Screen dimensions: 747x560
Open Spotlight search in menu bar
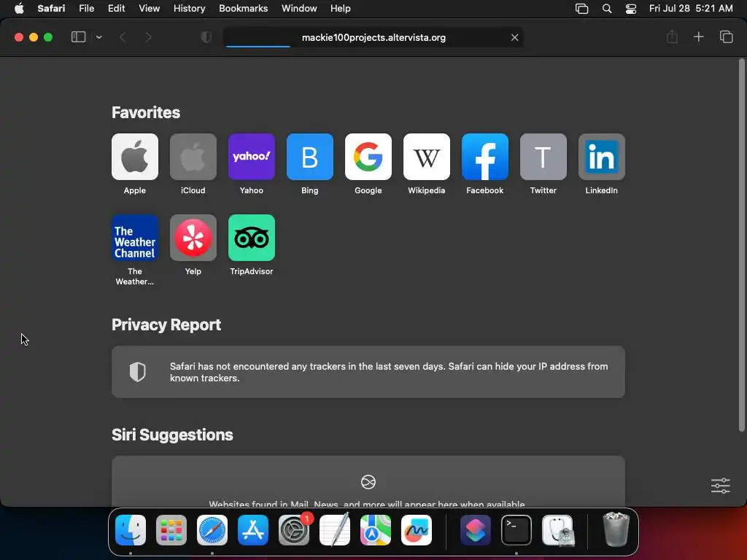point(607,9)
